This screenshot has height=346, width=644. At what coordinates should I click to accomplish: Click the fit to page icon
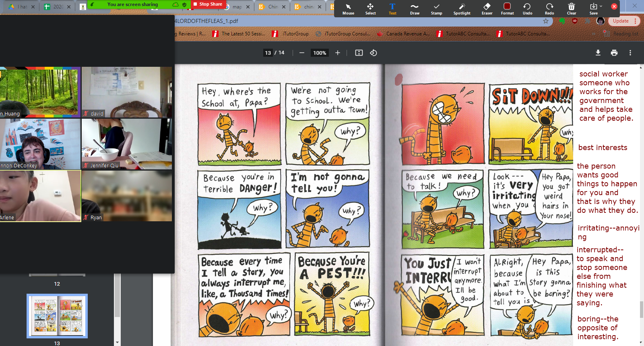(x=359, y=53)
